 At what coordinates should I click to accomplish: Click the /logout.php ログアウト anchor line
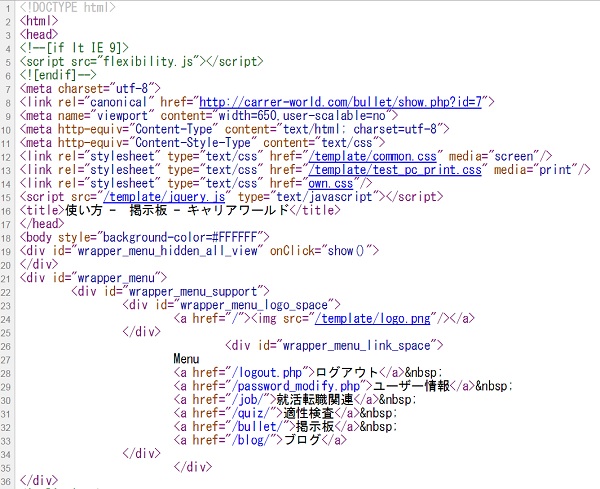click(x=308, y=373)
